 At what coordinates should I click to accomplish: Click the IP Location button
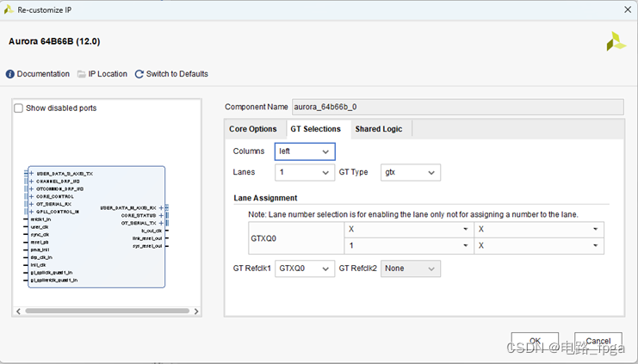pyautogui.click(x=108, y=74)
